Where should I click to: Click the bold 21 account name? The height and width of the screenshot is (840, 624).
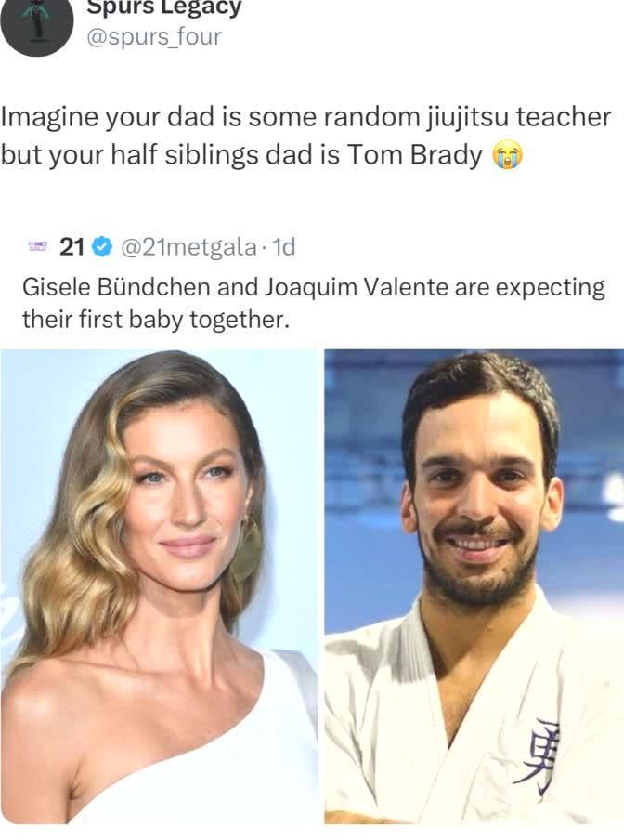click(x=71, y=246)
